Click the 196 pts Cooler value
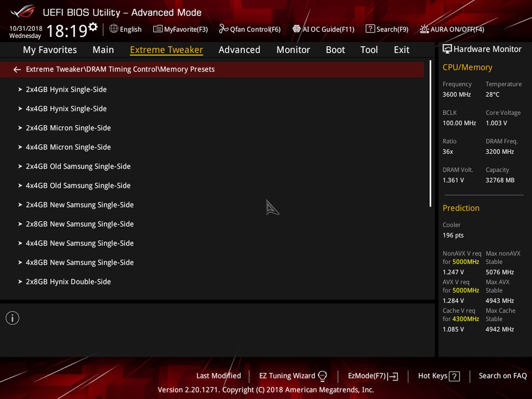 pyautogui.click(x=453, y=235)
